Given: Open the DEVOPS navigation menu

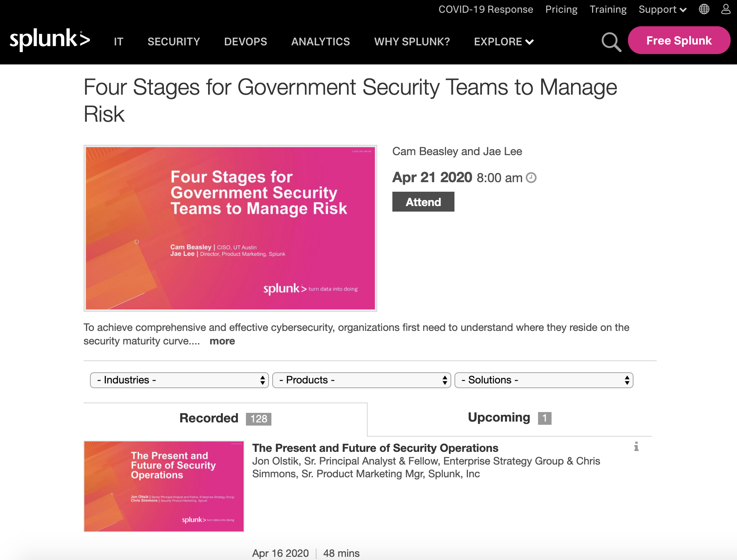Looking at the screenshot, I should point(245,42).
